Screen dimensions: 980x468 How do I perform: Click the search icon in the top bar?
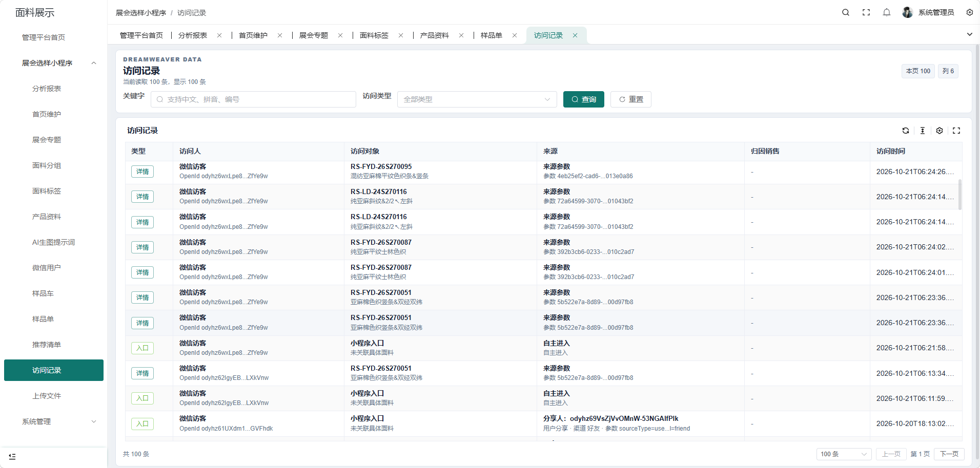[x=846, y=12]
